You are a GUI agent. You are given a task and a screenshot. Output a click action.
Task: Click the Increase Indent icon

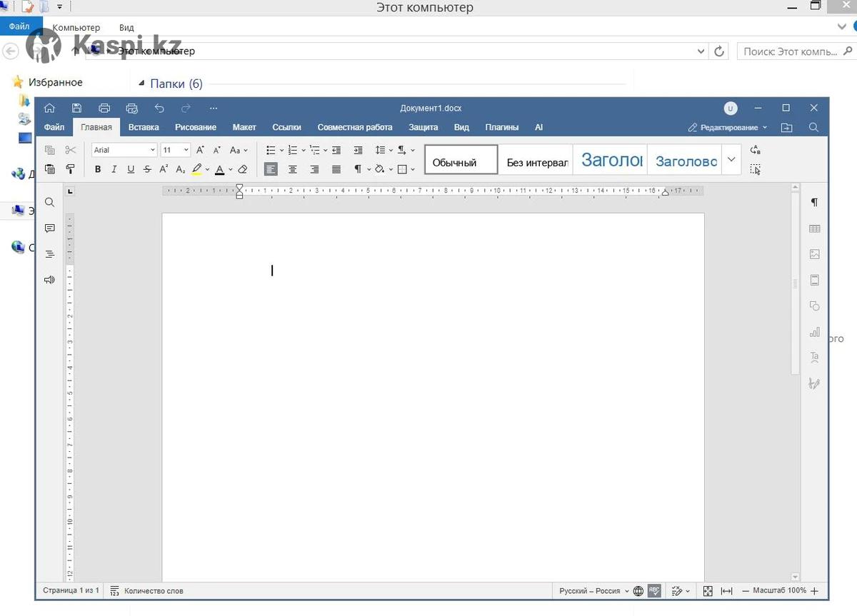point(358,150)
